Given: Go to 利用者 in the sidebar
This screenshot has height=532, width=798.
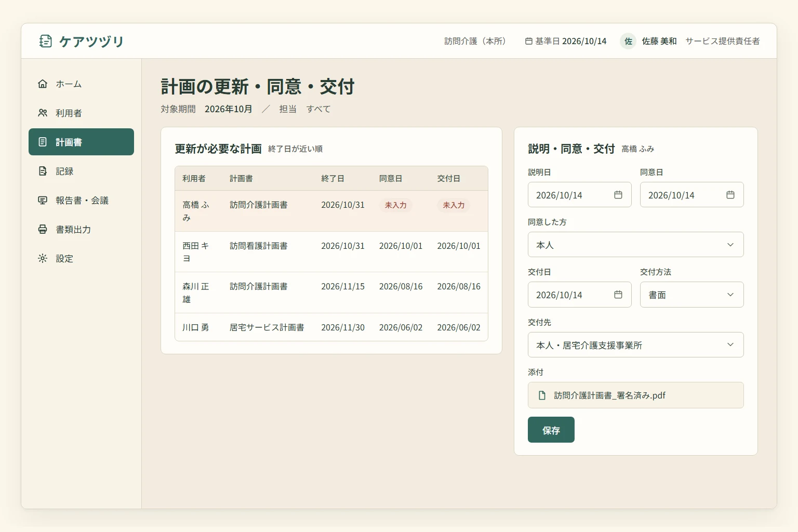Looking at the screenshot, I should coord(81,113).
